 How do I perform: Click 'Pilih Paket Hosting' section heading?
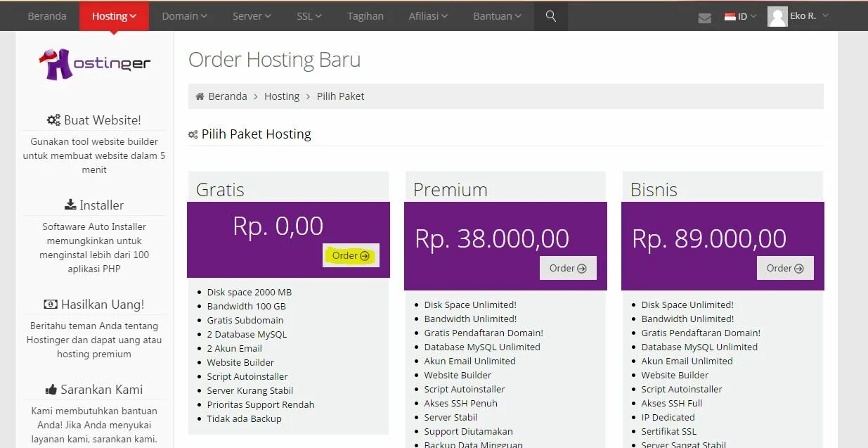[256, 134]
